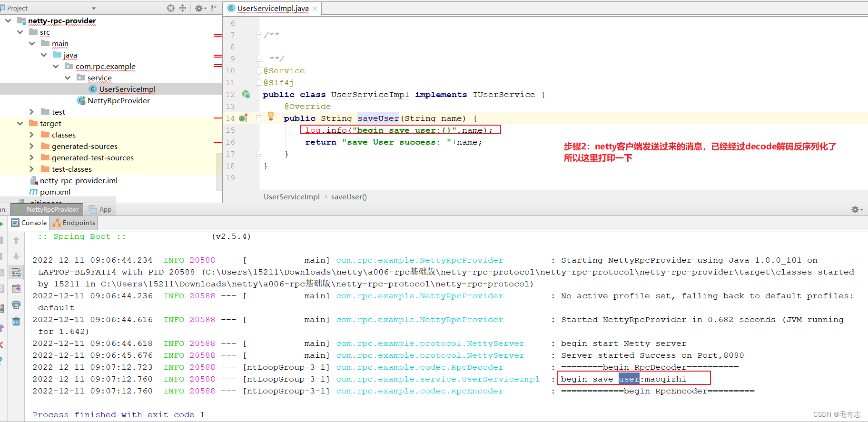The image size is (868, 422).
Task: Click the red close X in Run sidebar
Action: (x=1, y=344)
